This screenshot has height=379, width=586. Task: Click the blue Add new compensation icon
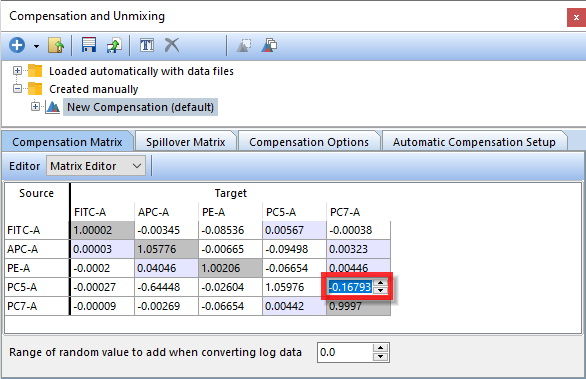point(17,45)
